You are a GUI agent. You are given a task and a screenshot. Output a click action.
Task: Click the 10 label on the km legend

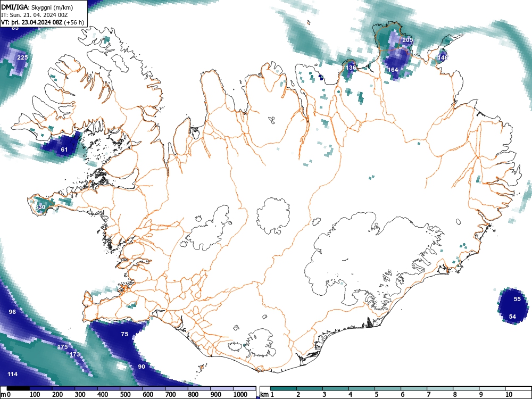[508, 395]
